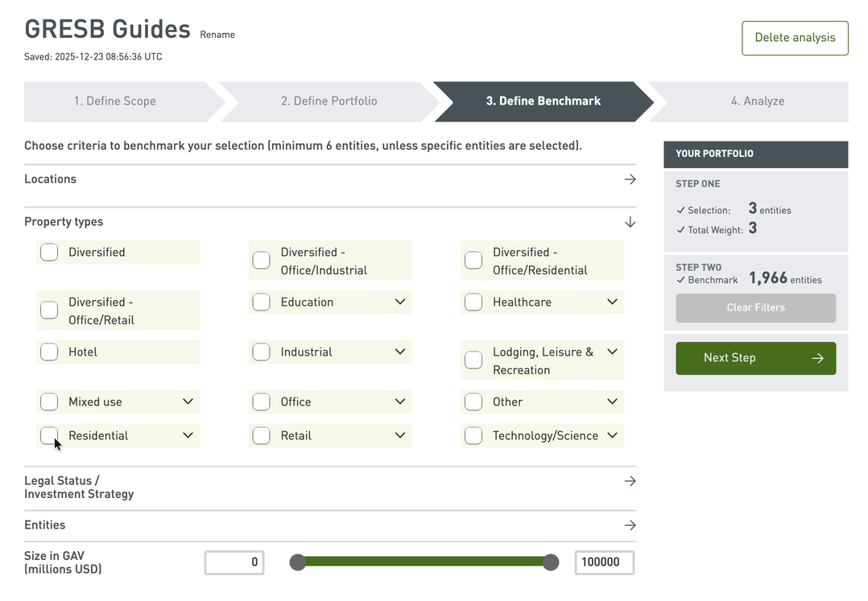Screen dimensions: 868x601
Task: Check the Residential property type checkbox
Action: pyautogui.click(x=49, y=435)
